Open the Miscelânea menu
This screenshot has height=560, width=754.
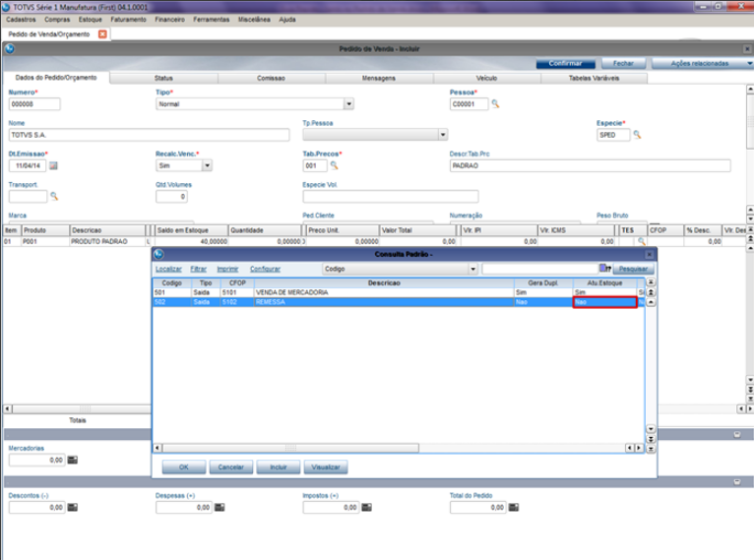(254, 20)
